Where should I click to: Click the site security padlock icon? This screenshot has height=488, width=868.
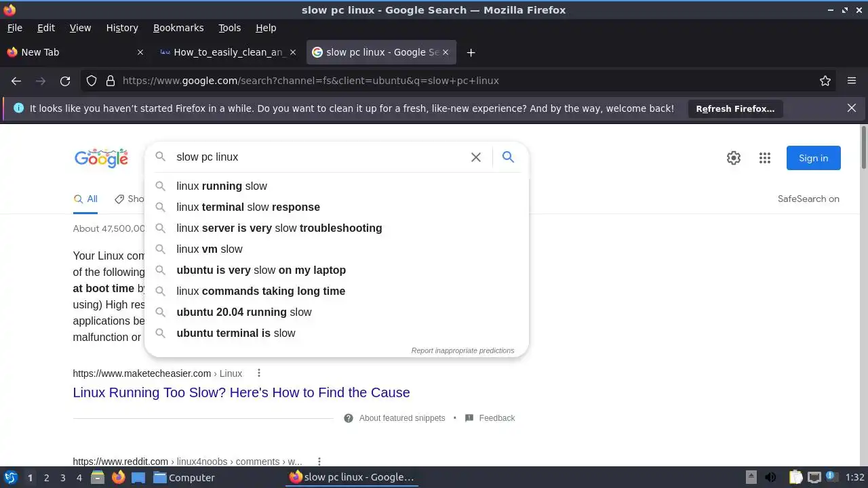coord(111,81)
